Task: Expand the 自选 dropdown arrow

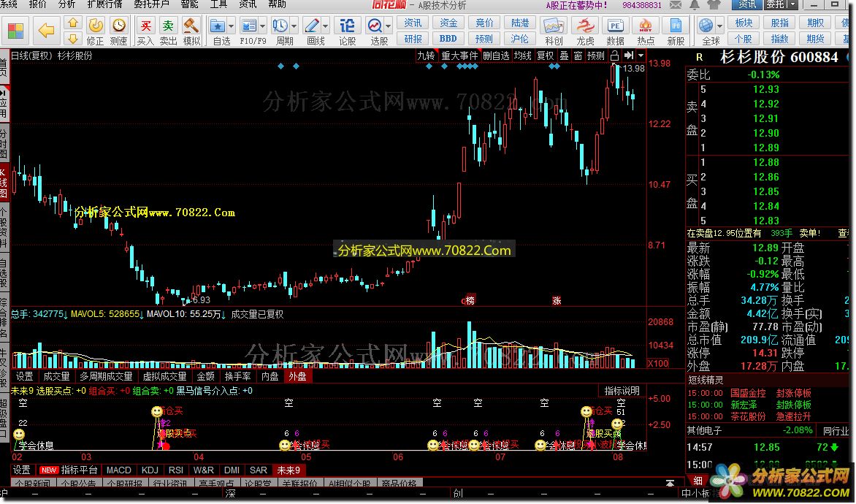Action: pyautogui.click(x=232, y=26)
